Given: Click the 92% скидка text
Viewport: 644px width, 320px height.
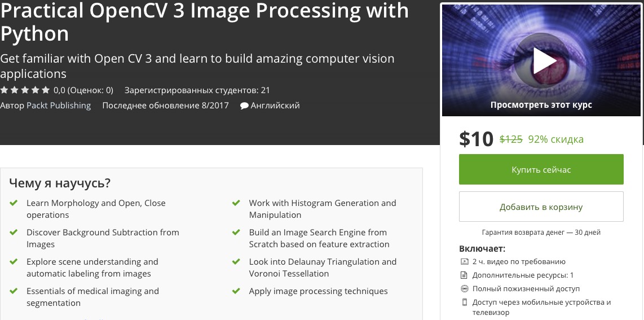Looking at the screenshot, I should pos(555,139).
